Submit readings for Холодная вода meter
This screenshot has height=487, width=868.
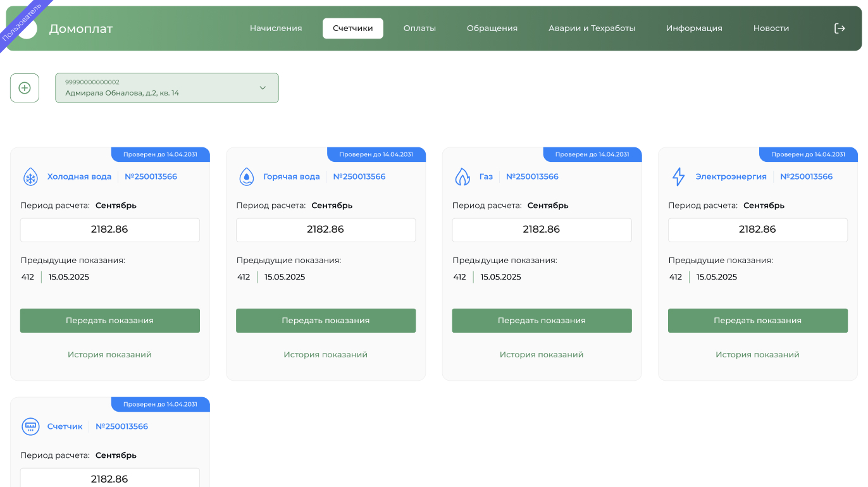click(x=110, y=321)
